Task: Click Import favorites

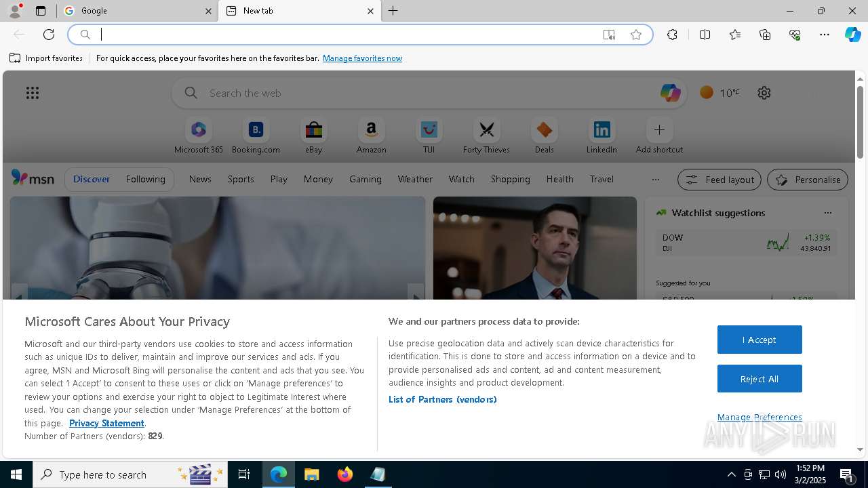Action: (x=46, y=58)
